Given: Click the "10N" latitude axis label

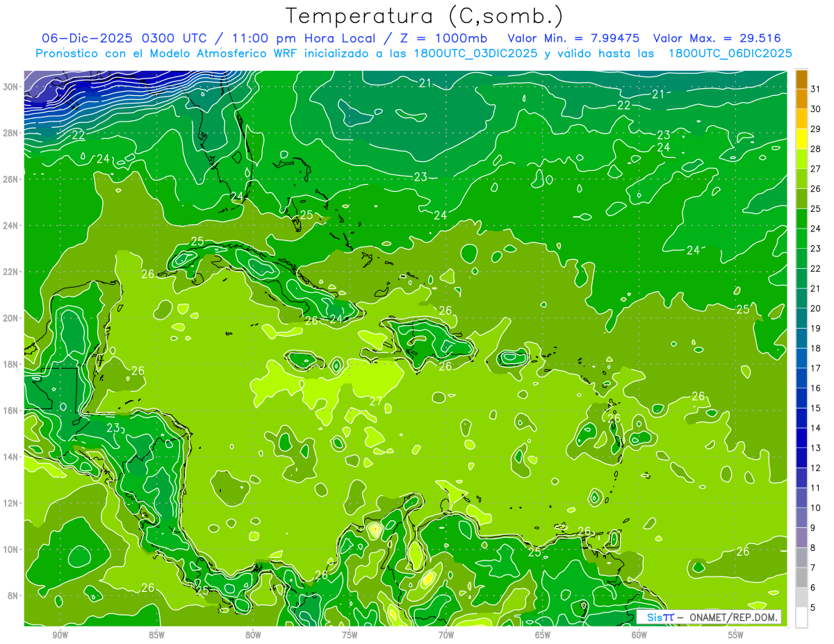Looking at the screenshot, I should (x=11, y=550).
